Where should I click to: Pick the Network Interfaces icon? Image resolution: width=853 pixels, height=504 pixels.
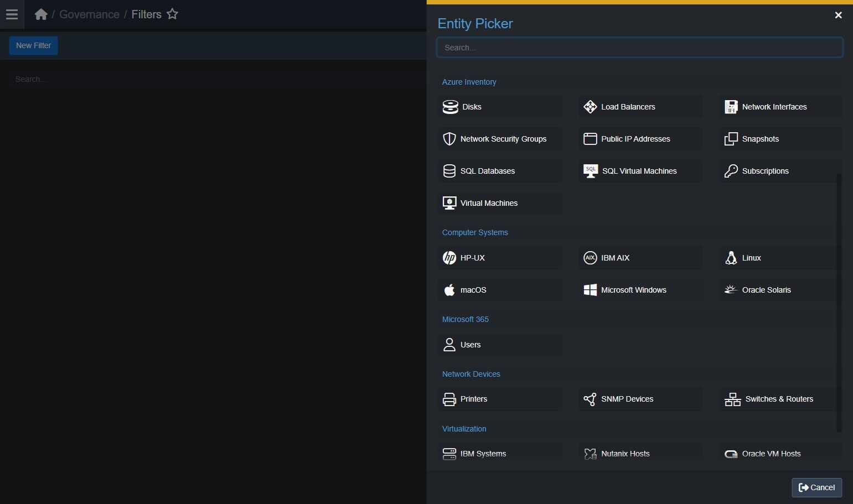(731, 107)
